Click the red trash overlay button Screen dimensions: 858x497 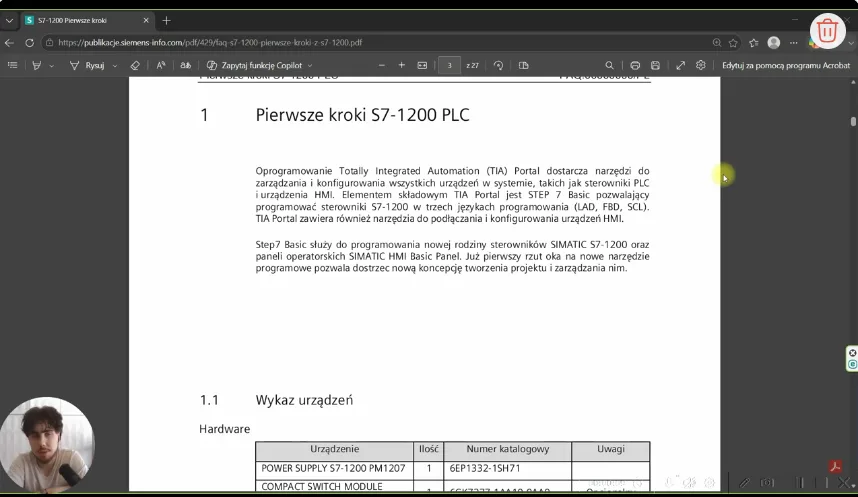[827, 30]
